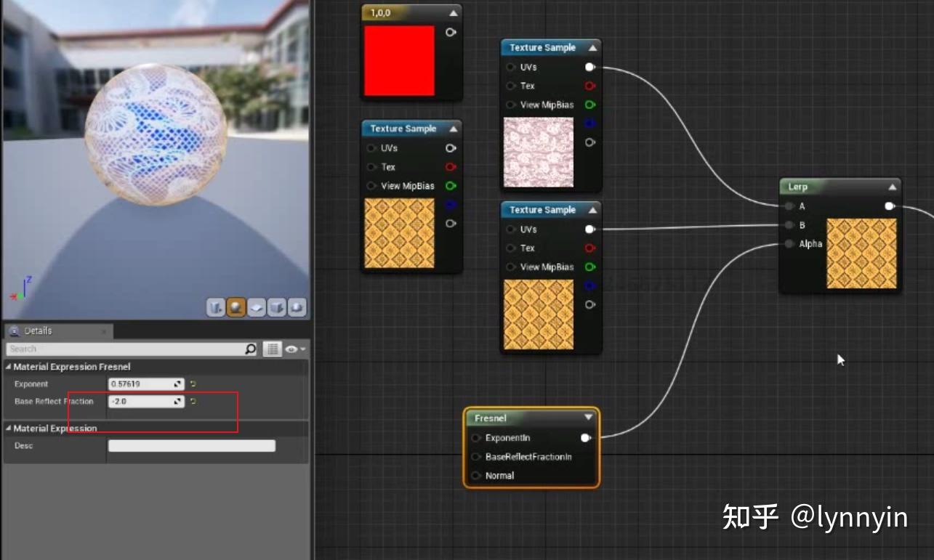Click the eye filter icon in Details panel
This screenshot has height=560, width=934.
pyautogui.click(x=291, y=349)
